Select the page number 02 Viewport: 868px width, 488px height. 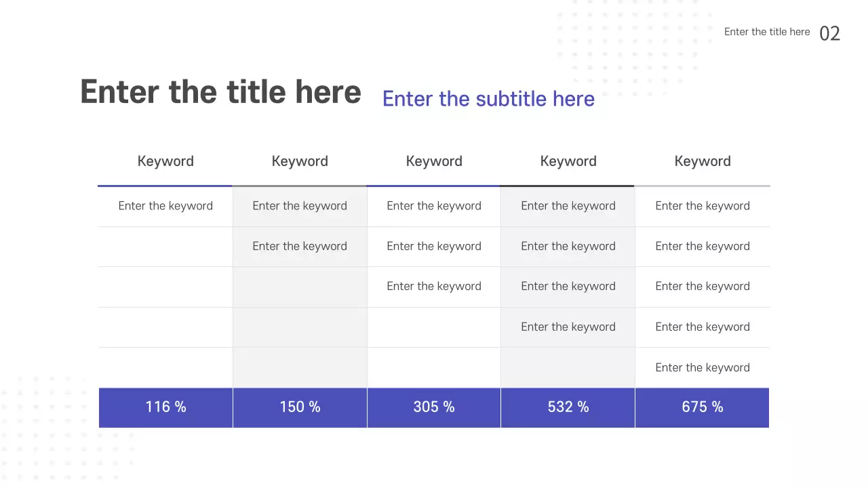[830, 33]
